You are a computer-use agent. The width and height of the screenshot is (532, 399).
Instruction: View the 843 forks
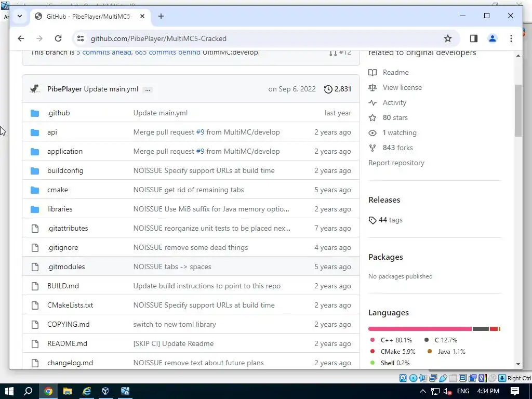[397, 148]
